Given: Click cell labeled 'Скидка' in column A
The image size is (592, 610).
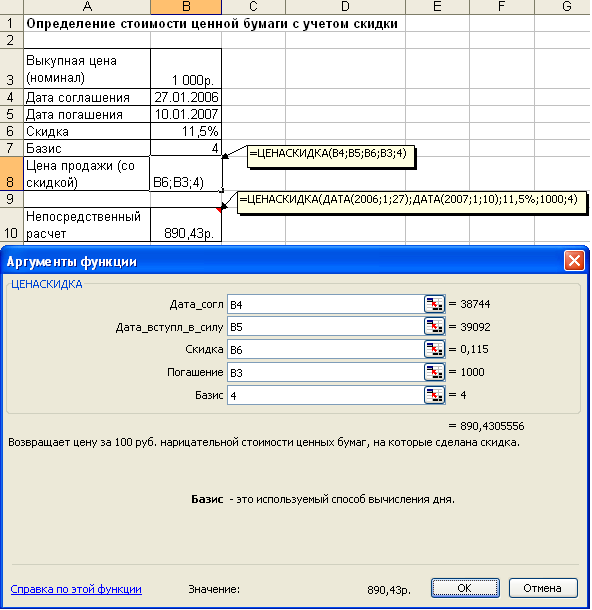Looking at the screenshot, I should pyautogui.click(x=87, y=131).
